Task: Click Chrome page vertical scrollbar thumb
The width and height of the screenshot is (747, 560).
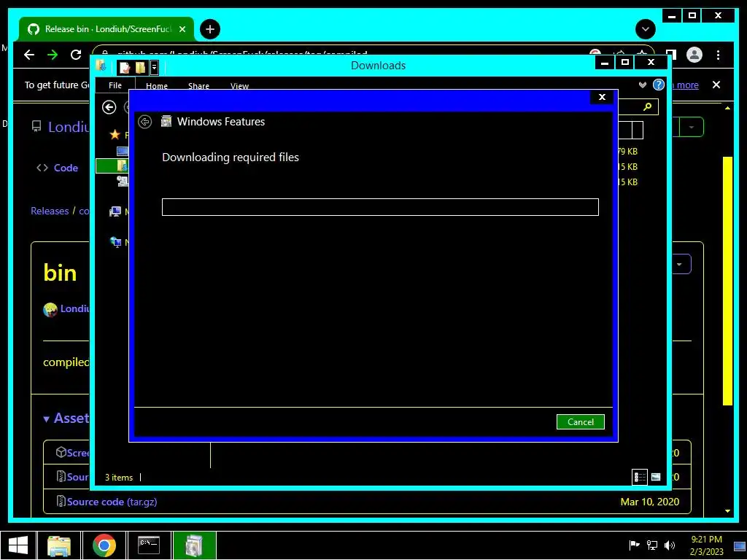Action: tap(727, 281)
